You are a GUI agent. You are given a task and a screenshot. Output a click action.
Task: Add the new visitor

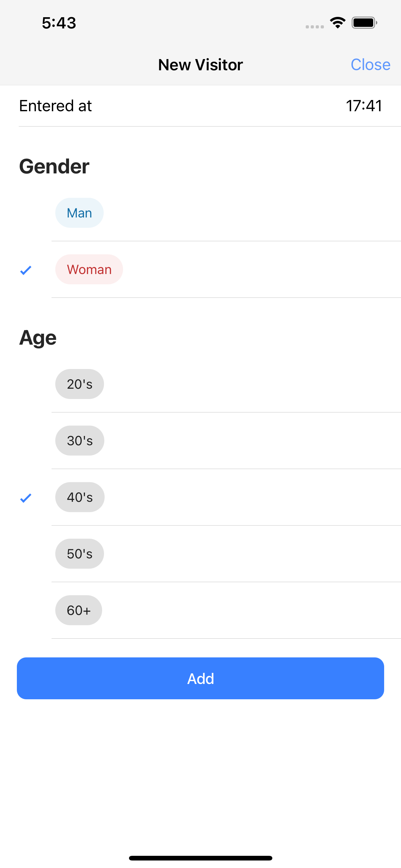coord(200,678)
